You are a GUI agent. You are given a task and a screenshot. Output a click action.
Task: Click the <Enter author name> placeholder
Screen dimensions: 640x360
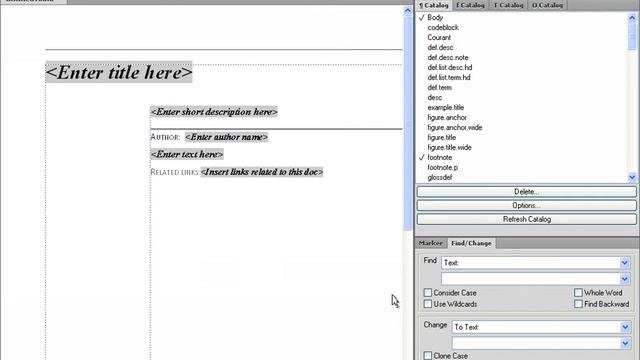tap(227, 137)
